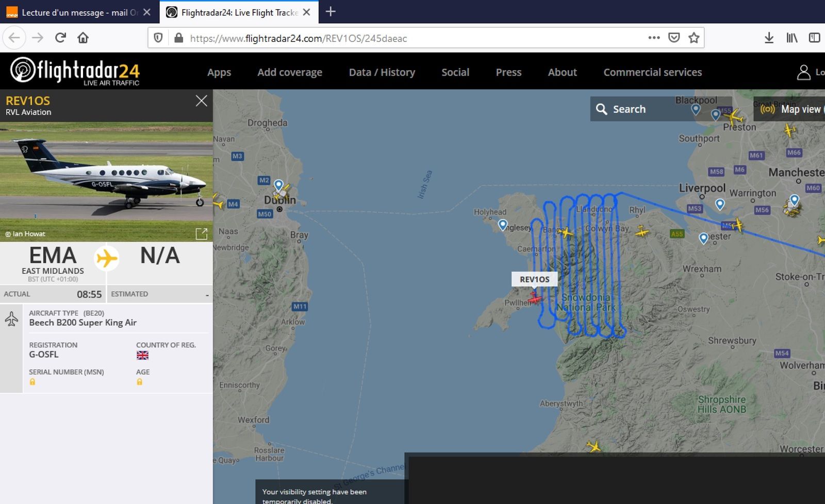Click the airport pin near Liverpool
Screen dimensions: 825x504
pyautogui.click(x=720, y=204)
